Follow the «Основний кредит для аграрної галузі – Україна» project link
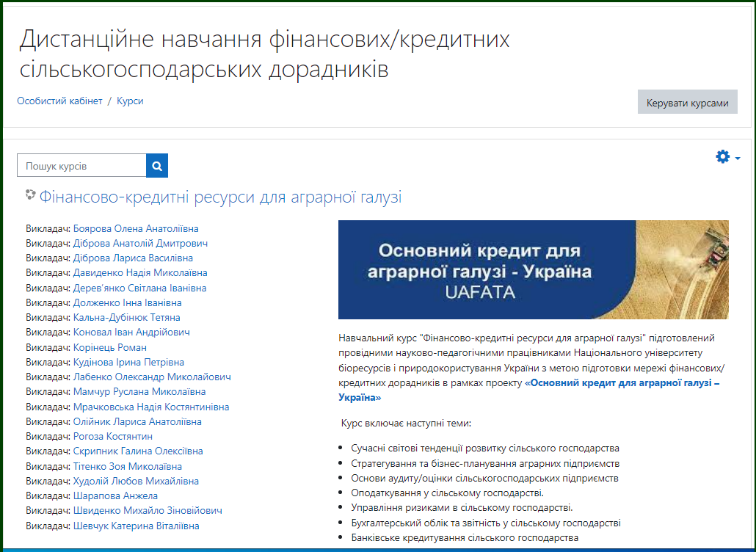This screenshot has width=756, height=552. pos(622,383)
